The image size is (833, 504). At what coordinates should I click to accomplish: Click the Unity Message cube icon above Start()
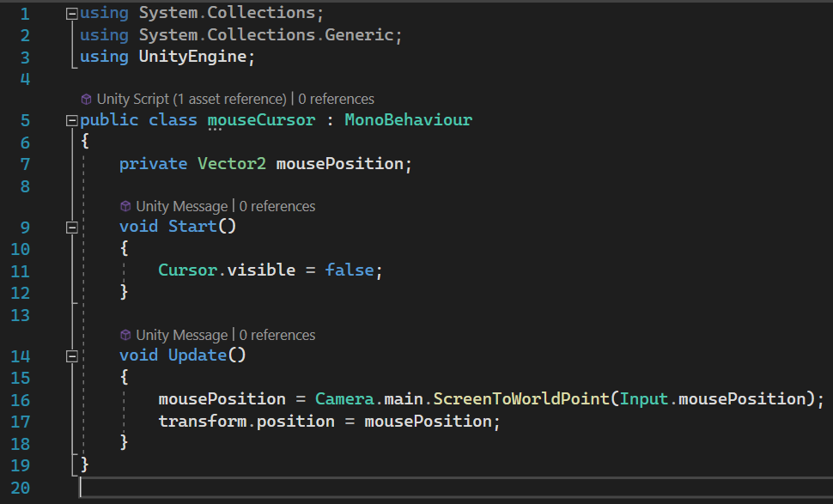click(x=125, y=207)
